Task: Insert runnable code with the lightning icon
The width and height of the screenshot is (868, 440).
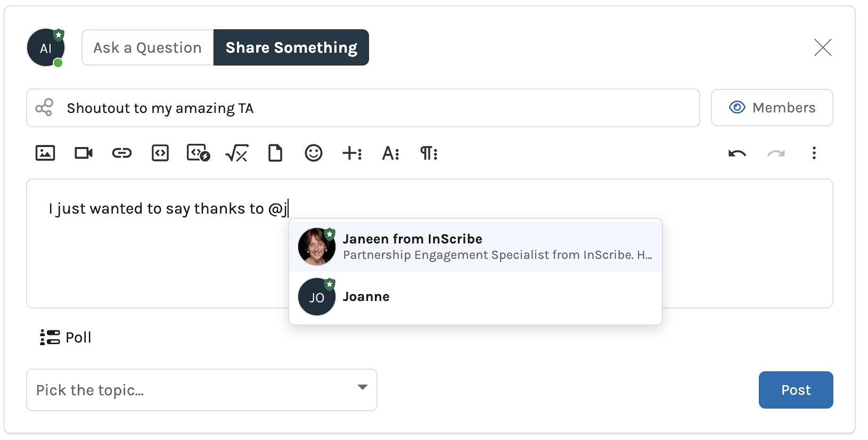Action: pyautogui.click(x=199, y=153)
